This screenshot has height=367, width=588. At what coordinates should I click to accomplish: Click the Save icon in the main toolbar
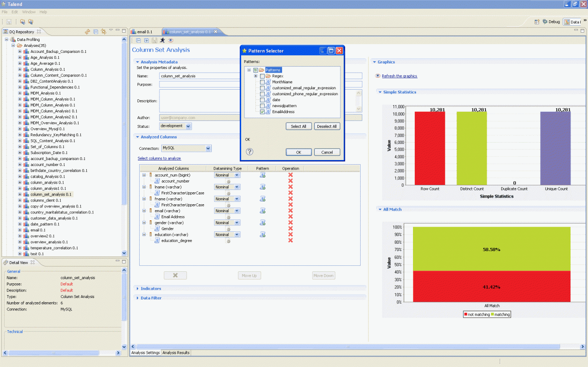click(9, 22)
